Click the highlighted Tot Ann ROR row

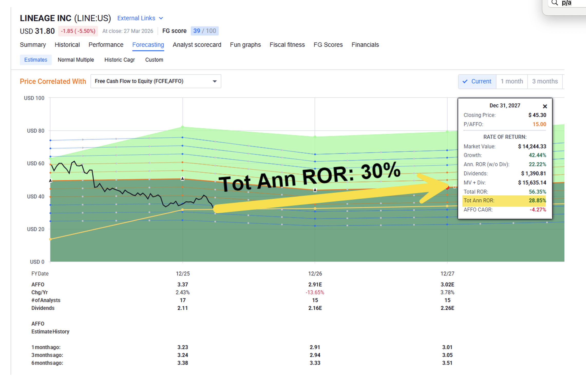click(504, 201)
